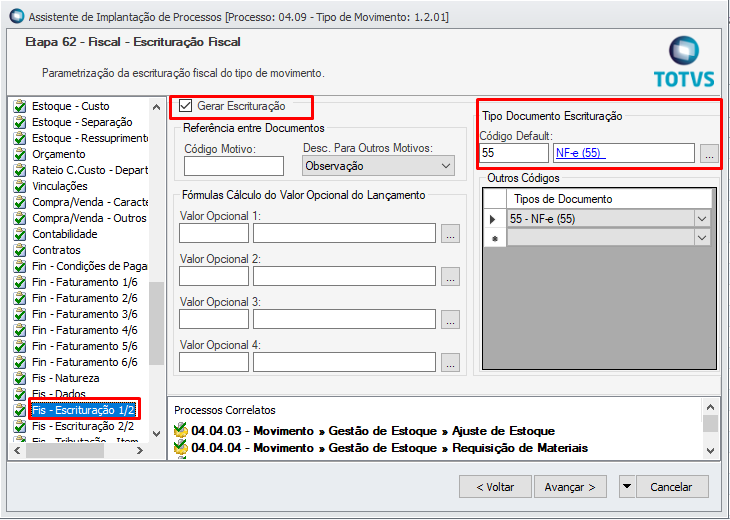Click check icon beside Estoque - Ressuprimento
The height and width of the screenshot is (520, 730).
click(x=20, y=138)
